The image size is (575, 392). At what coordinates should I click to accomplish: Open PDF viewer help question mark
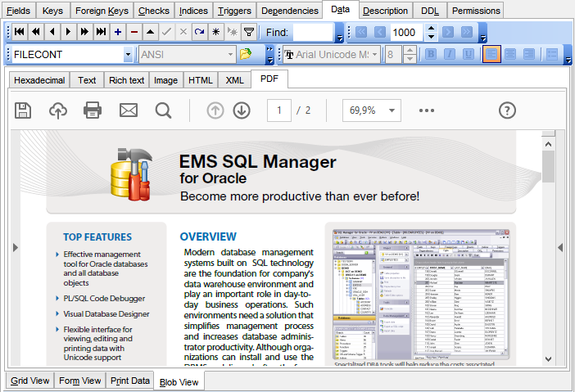click(x=508, y=110)
